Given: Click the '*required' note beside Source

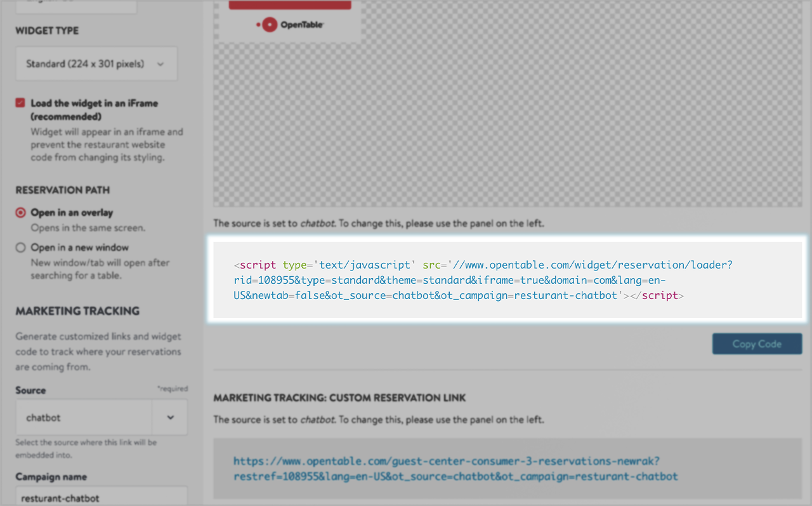Looking at the screenshot, I should tap(173, 389).
